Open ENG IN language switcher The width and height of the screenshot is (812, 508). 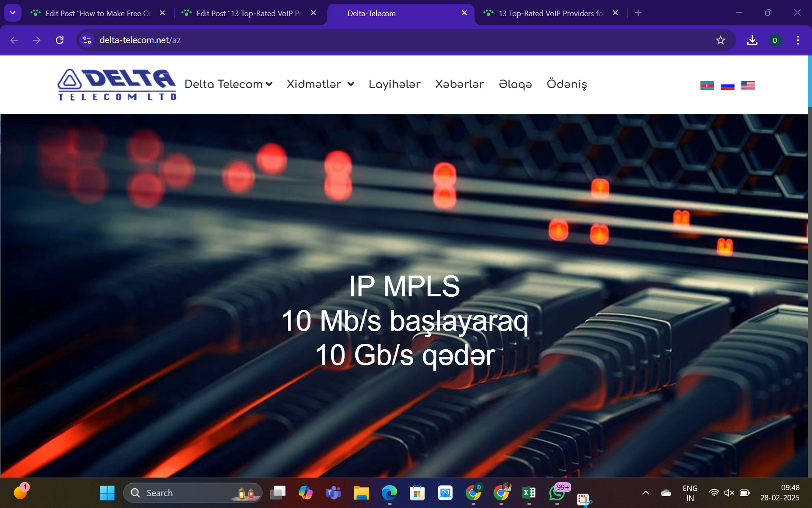(690, 493)
